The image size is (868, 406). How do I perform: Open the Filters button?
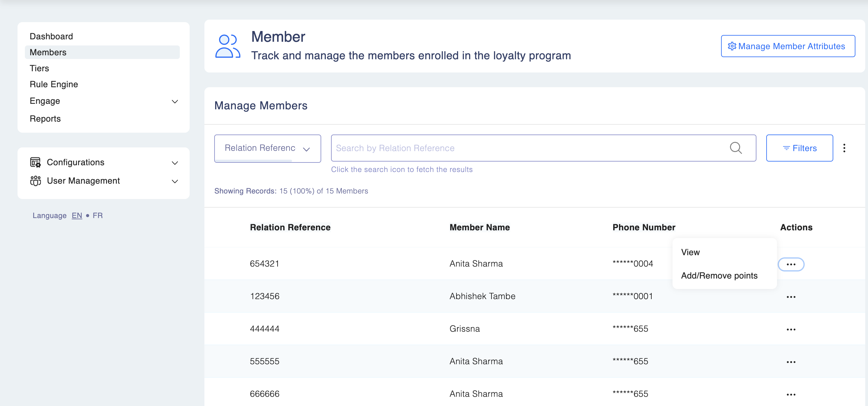coord(799,148)
